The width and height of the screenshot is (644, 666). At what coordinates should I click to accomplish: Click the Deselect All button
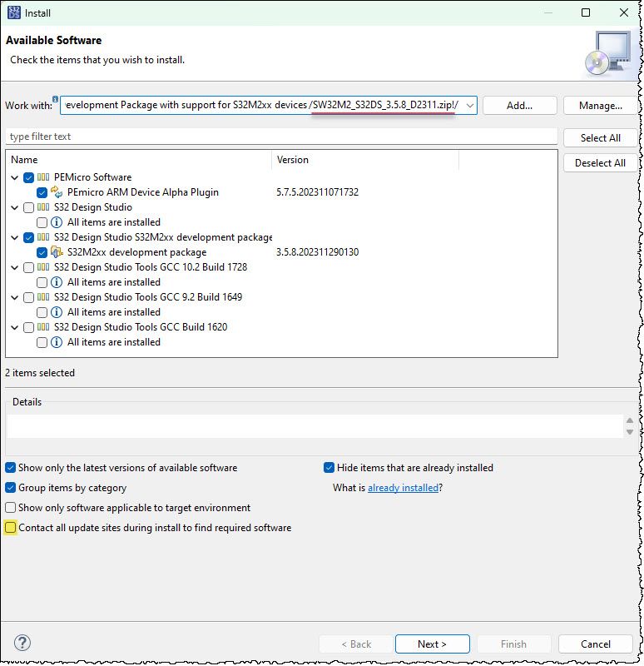point(600,162)
